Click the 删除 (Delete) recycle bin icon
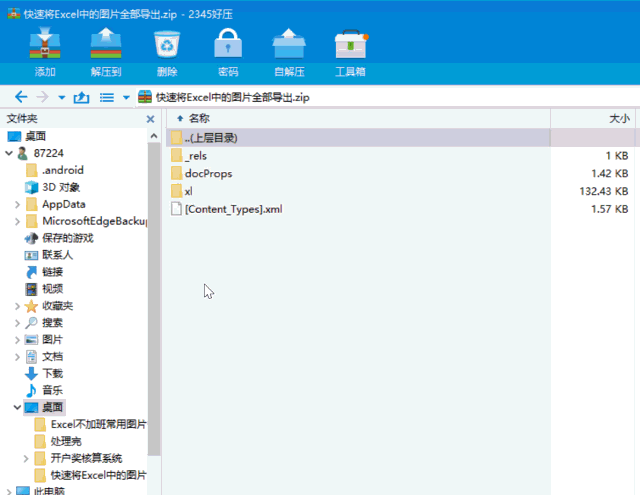Screen dimensions: 640x495 167,44
